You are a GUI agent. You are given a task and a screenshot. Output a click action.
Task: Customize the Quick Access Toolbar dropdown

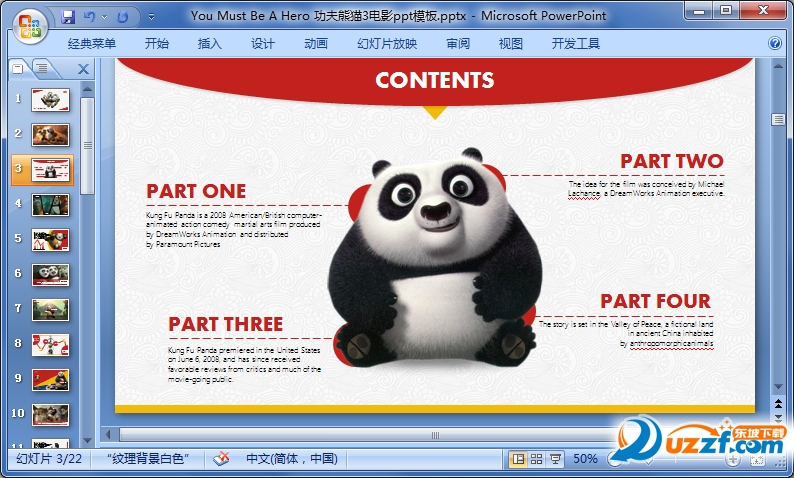click(151, 17)
